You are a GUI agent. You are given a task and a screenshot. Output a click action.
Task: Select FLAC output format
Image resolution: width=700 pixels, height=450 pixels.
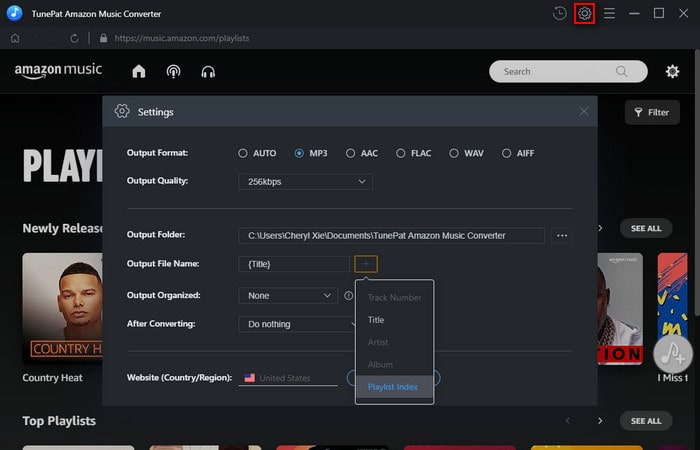click(401, 153)
